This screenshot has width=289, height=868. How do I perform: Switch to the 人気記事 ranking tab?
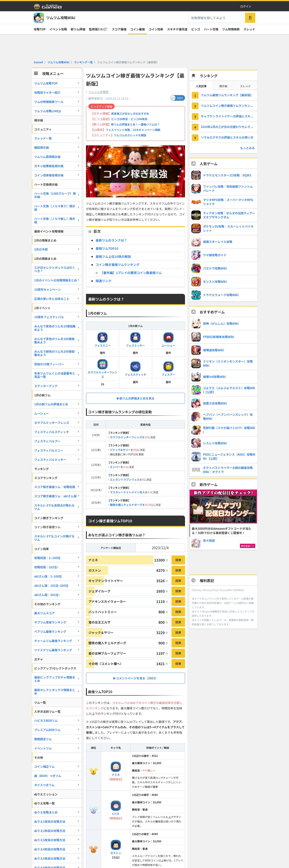click(201, 86)
